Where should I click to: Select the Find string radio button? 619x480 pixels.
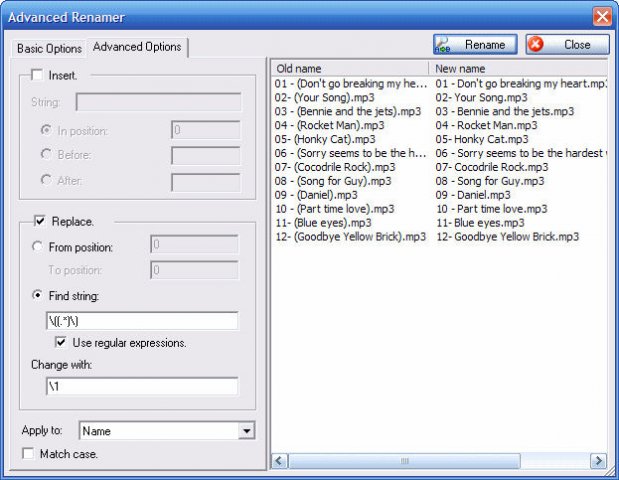pyautogui.click(x=37, y=295)
